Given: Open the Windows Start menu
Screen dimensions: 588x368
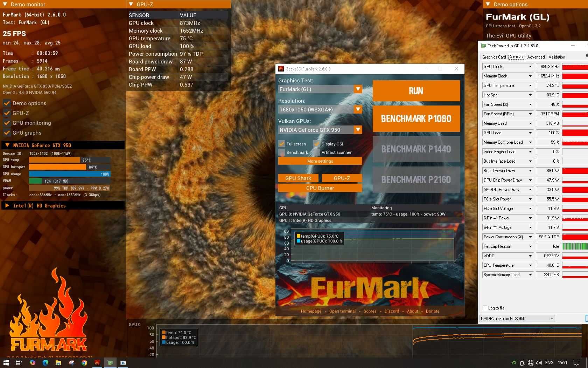Looking at the screenshot, I should 6,363.
